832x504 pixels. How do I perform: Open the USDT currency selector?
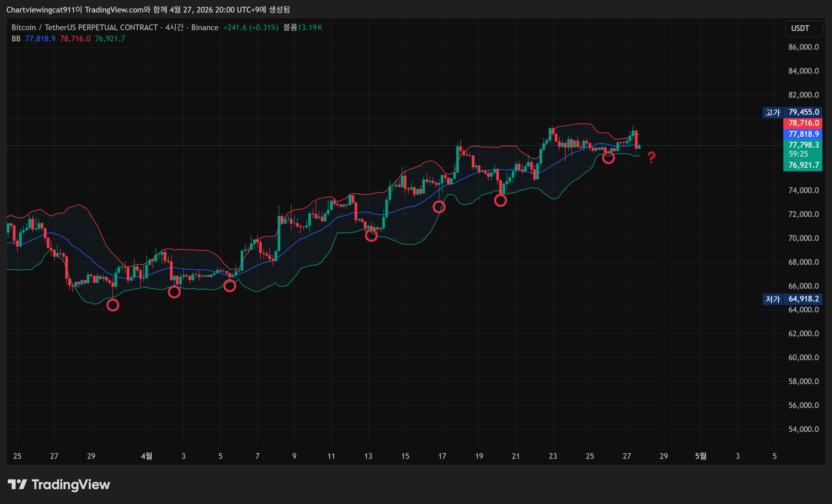[x=804, y=28]
